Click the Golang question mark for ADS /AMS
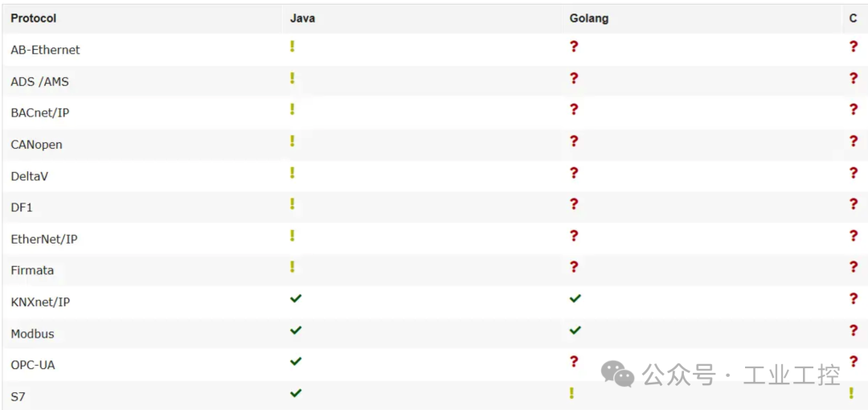 click(x=574, y=78)
